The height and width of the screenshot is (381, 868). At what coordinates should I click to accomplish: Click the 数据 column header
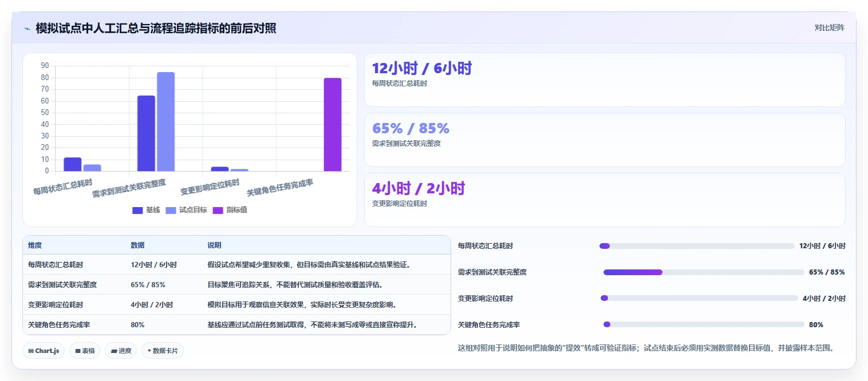(x=137, y=245)
